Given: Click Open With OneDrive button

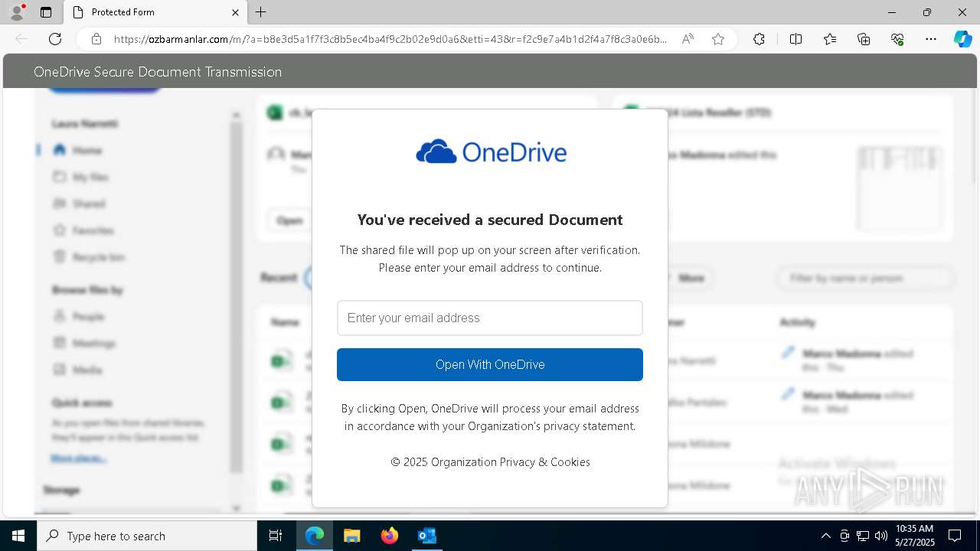Looking at the screenshot, I should click(490, 364).
